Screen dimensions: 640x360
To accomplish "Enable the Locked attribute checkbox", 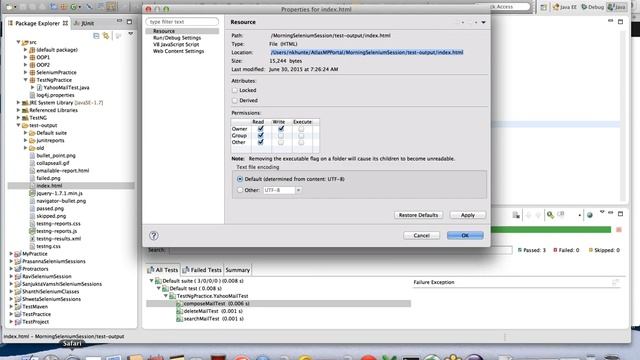I will click(x=235, y=90).
